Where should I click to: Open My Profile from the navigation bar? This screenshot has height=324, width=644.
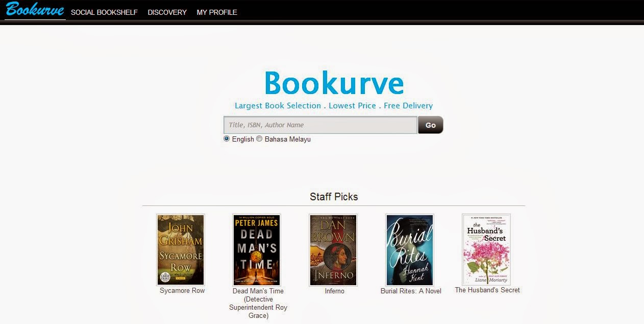pyautogui.click(x=217, y=12)
